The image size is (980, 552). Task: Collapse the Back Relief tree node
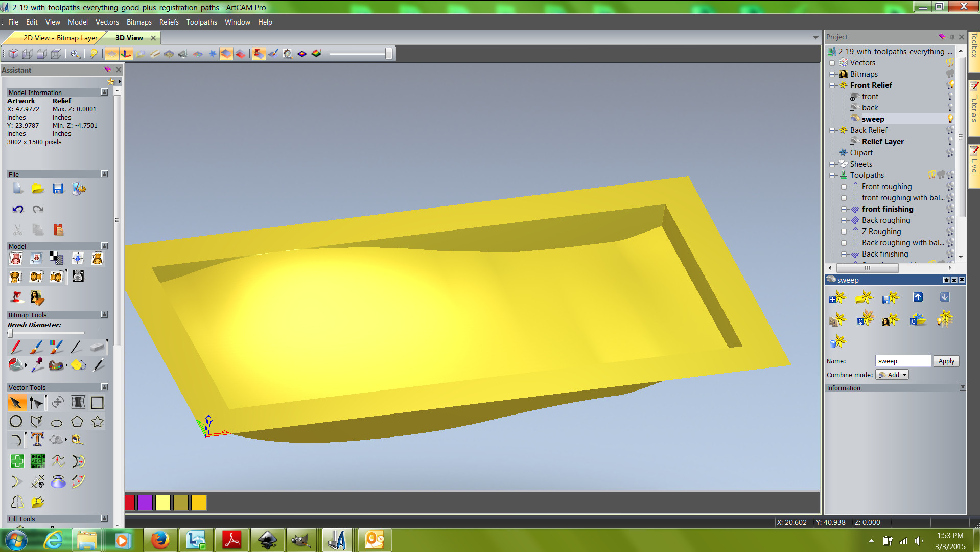(x=832, y=130)
